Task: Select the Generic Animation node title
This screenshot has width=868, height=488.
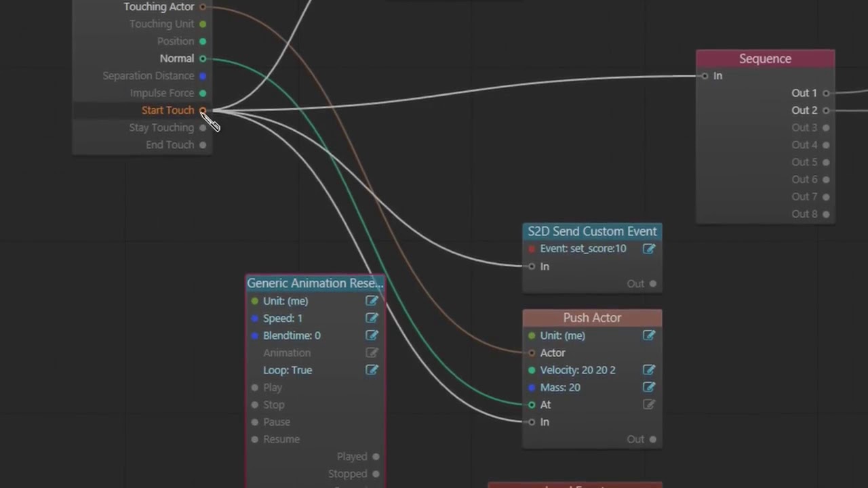Action: [315, 283]
